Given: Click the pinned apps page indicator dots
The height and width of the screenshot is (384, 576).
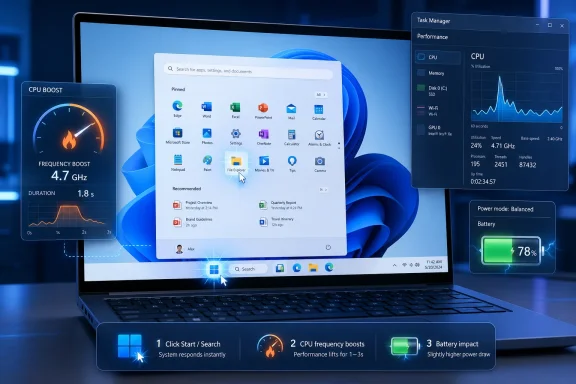Looking at the screenshot, I should [x=339, y=146].
